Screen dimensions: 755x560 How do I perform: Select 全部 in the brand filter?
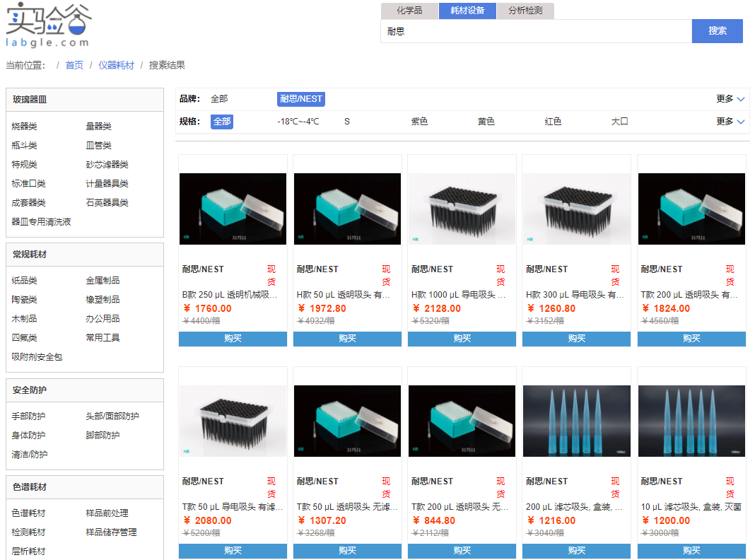(x=219, y=99)
